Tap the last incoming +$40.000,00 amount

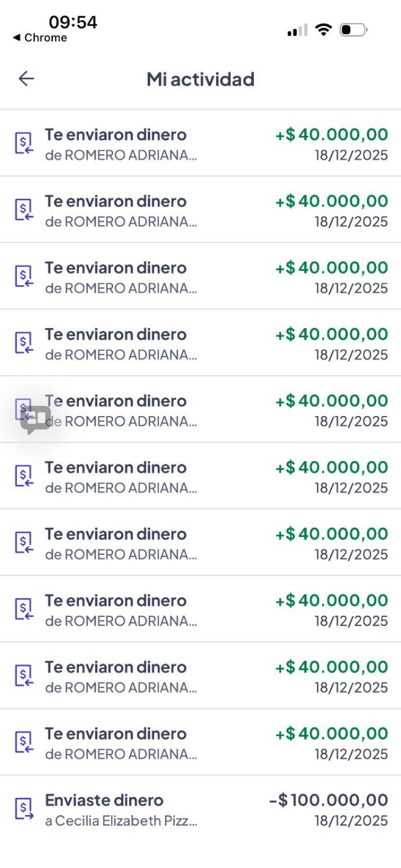[x=331, y=734]
